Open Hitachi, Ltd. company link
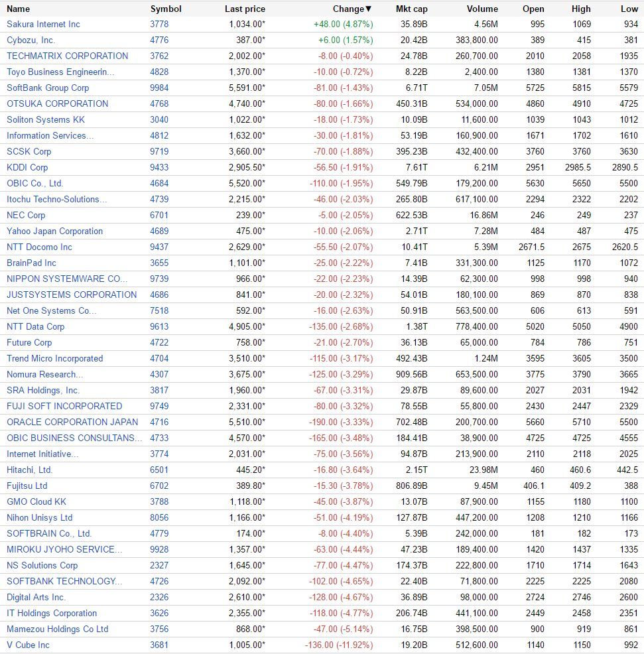Image resolution: width=644 pixels, height=654 pixels. click(x=29, y=470)
